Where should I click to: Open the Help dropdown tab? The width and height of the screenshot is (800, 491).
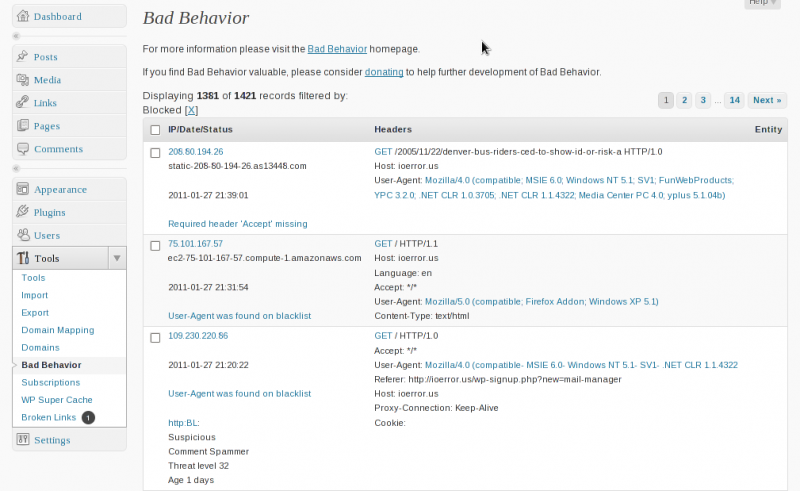[762, 3]
